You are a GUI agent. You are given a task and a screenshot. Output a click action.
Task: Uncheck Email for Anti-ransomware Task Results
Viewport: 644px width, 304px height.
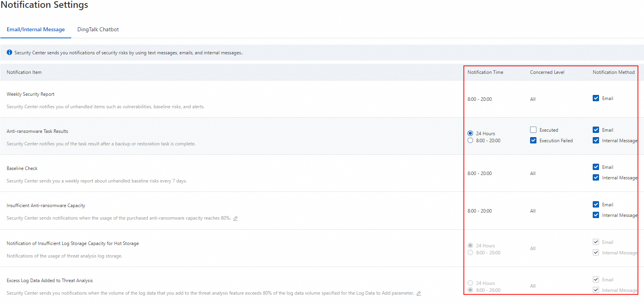point(596,130)
